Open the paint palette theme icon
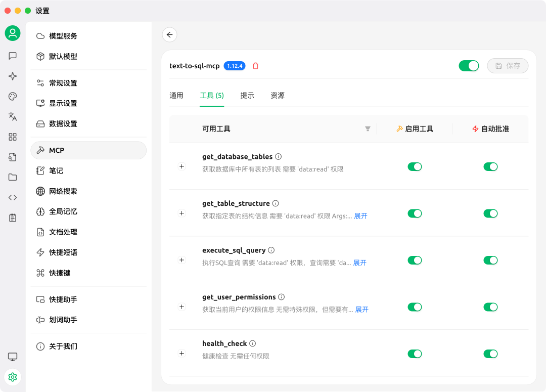This screenshot has width=546, height=392. (x=12, y=96)
